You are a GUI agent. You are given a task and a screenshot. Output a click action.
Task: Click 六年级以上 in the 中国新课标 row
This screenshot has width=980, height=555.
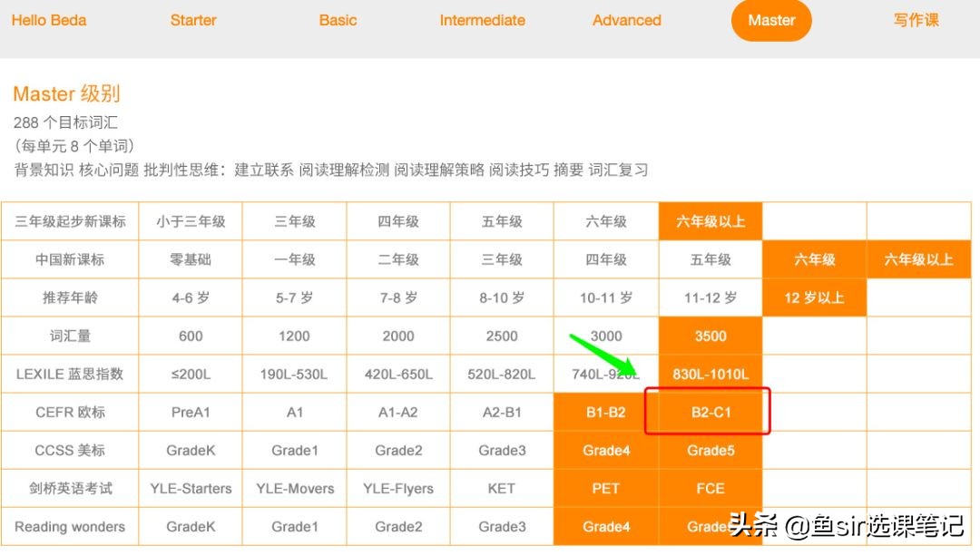918,259
